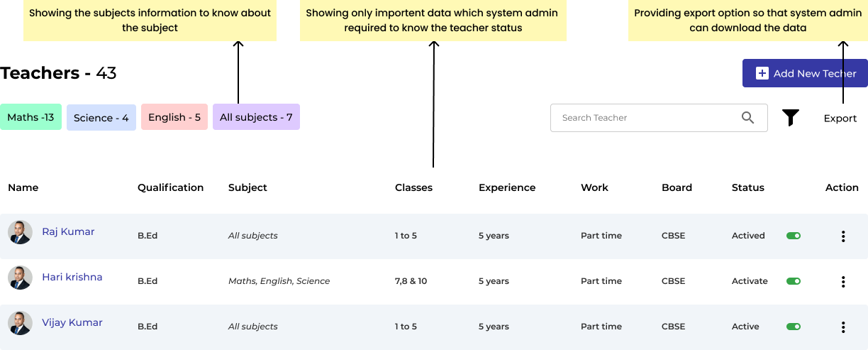Click the Export link

coord(840,119)
